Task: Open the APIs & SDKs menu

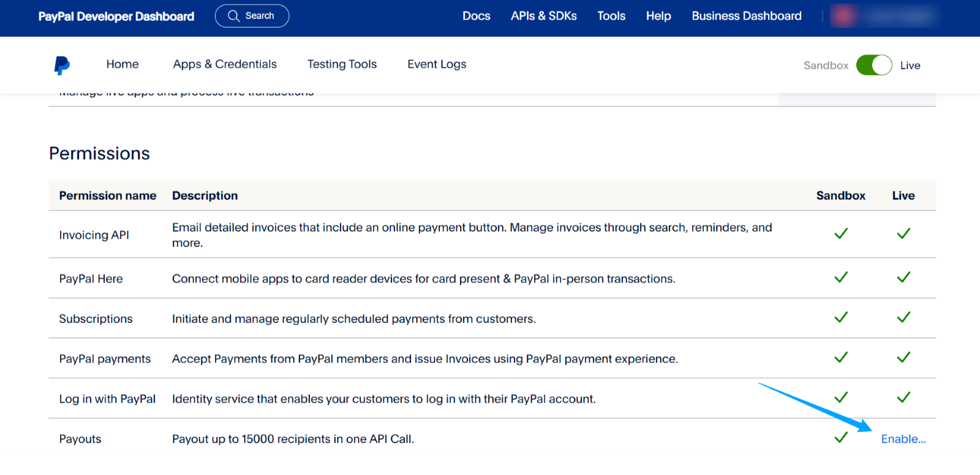Action: click(543, 16)
